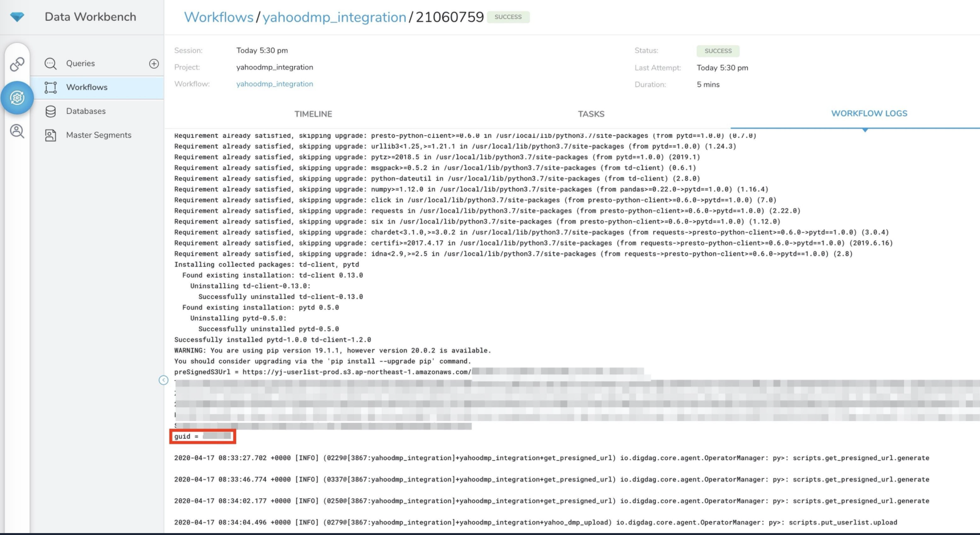Select the active Data Workbench circular icon
Screen dimensions: 980x535
(17, 98)
